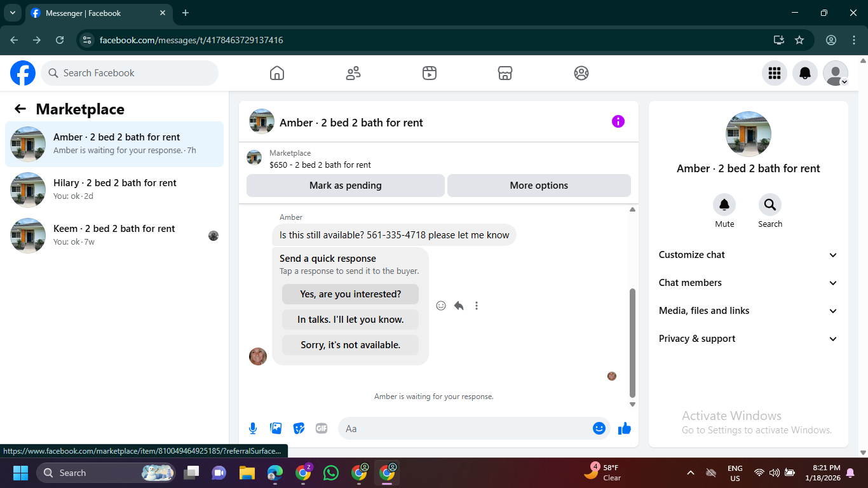Open the Facebook notifications bell
868x488 pixels.
tap(805, 73)
